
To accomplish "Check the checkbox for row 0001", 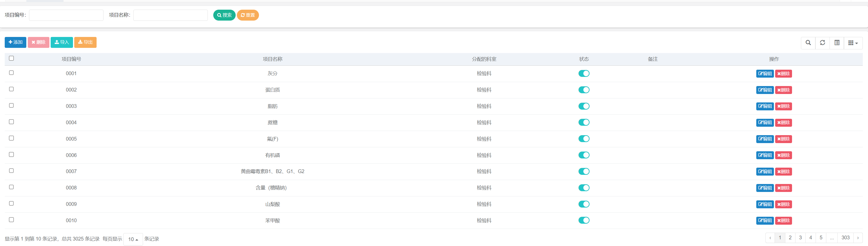I will pyautogui.click(x=11, y=73).
